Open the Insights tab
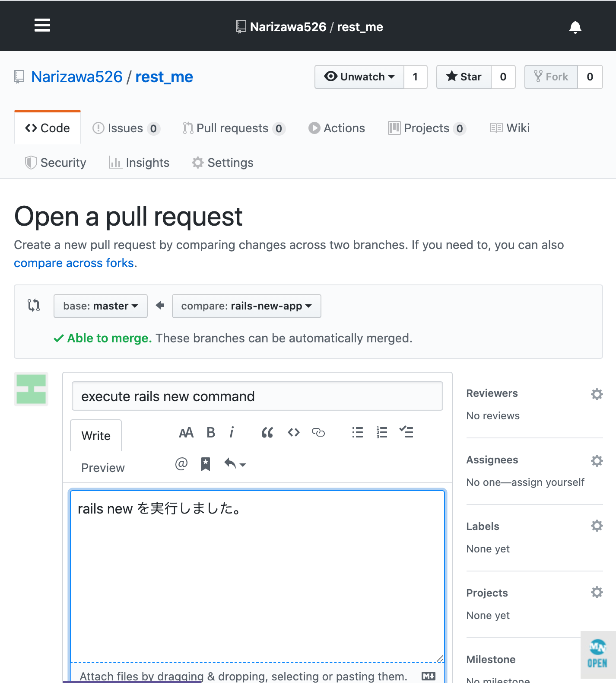The image size is (616, 683). [139, 163]
